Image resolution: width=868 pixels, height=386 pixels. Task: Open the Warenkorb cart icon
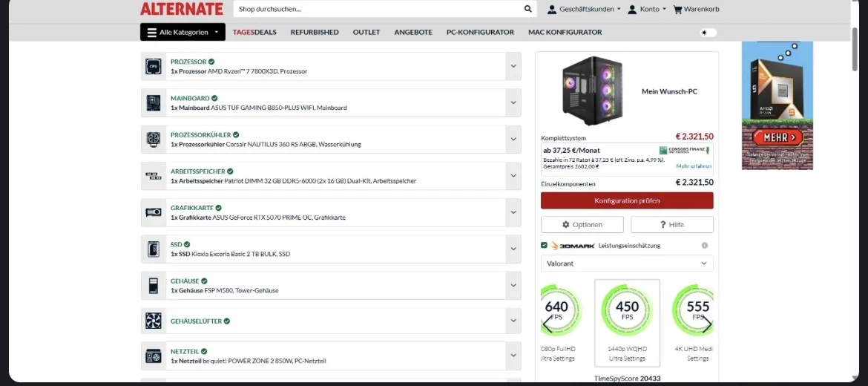tap(677, 10)
